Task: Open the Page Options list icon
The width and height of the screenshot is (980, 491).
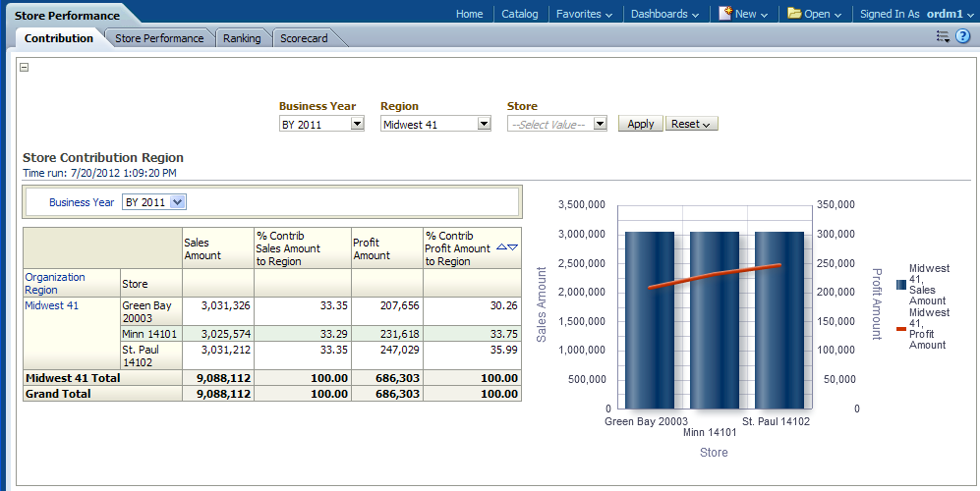Action: 943,36
